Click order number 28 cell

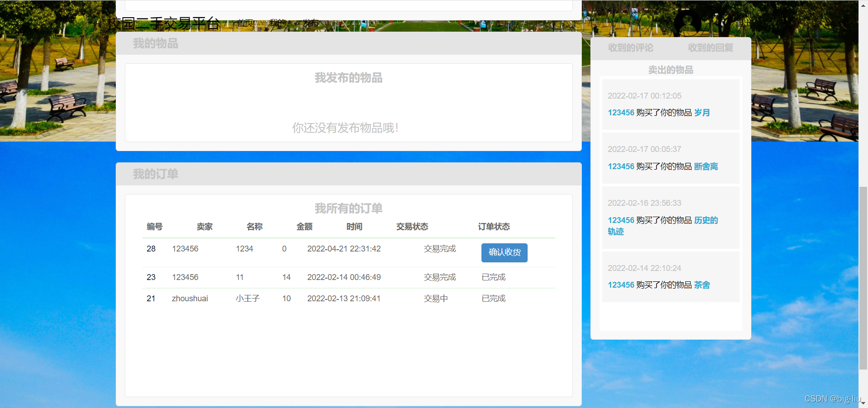pyautogui.click(x=151, y=249)
